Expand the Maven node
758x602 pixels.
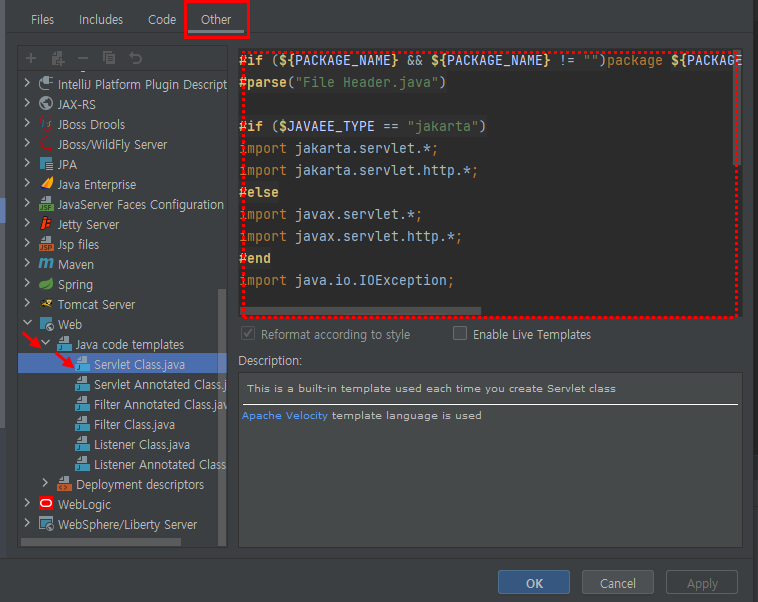click(27, 264)
